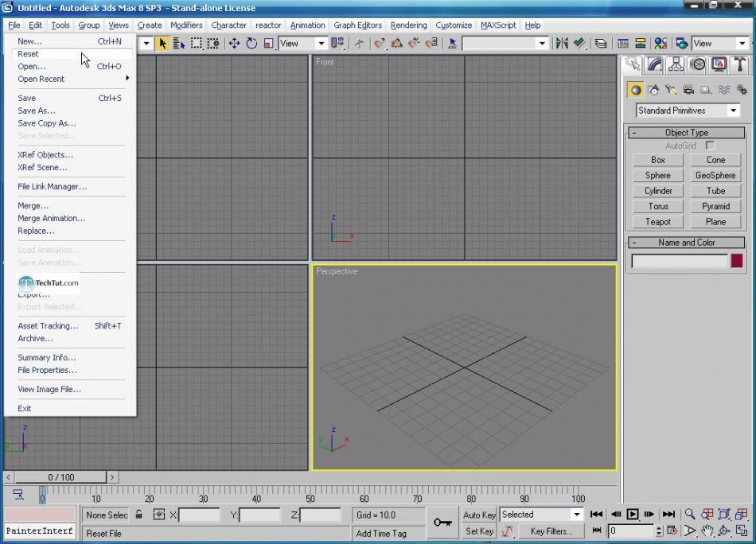The width and height of the screenshot is (756, 544).
Task: Click the Mirror tool icon
Action: [562, 44]
